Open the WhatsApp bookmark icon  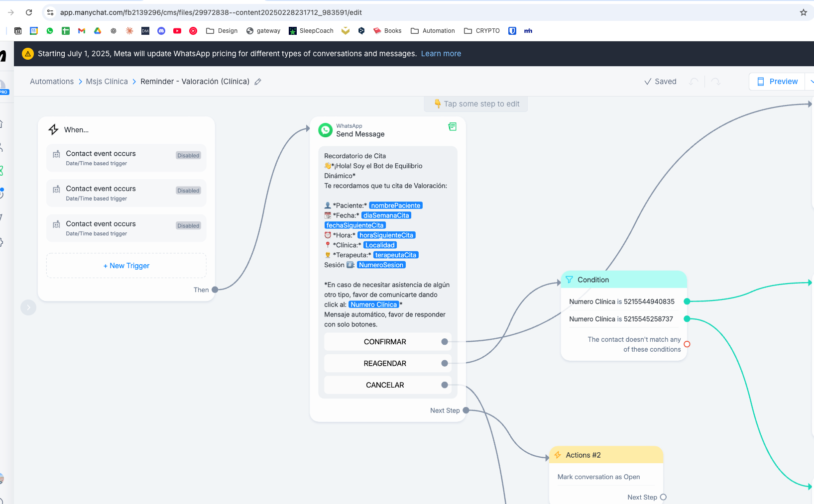pyautogui.click(x=50, y=31)
